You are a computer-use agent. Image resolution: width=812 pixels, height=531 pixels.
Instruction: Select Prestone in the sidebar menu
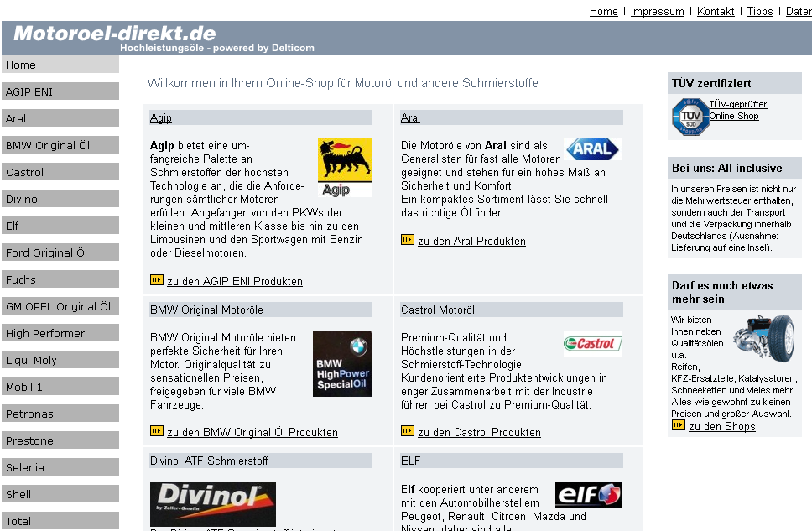[60, 440]
